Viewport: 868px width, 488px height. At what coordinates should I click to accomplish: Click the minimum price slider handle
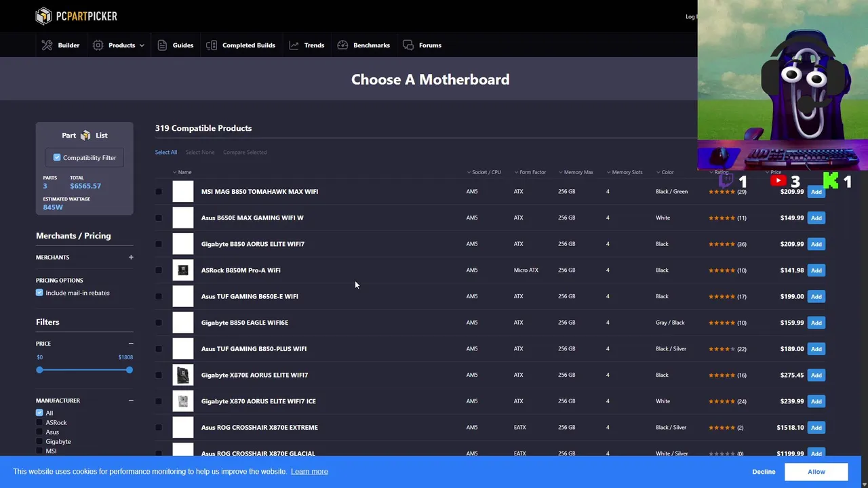click(40, 370)
